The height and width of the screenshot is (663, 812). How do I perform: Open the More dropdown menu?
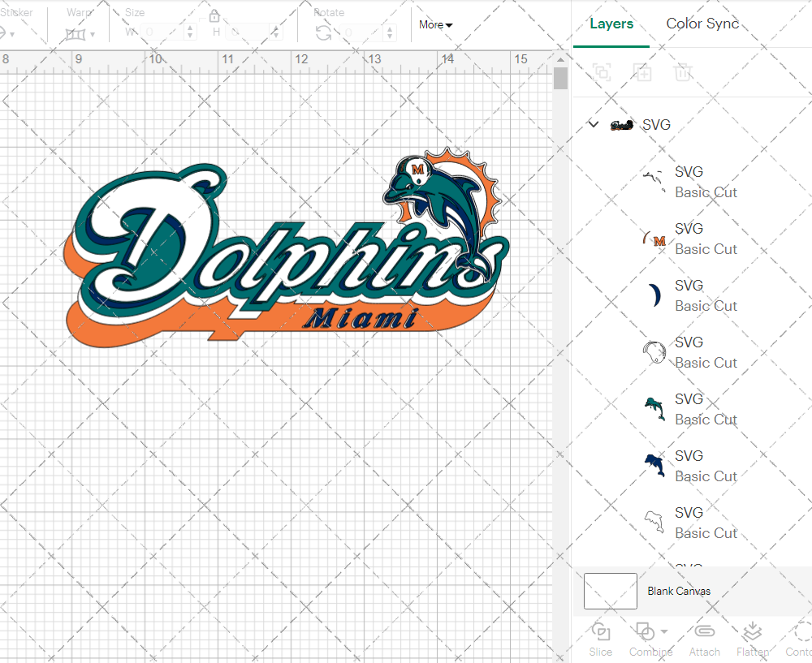(435, 25)
